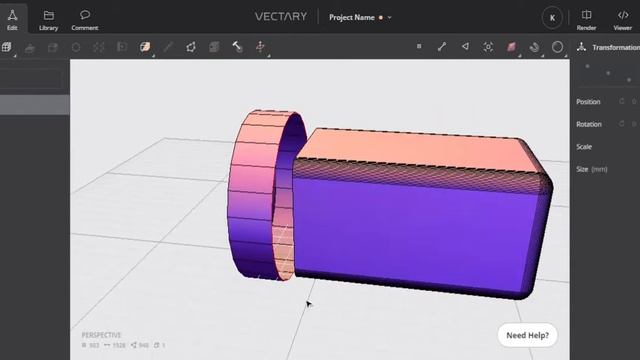Click the PERSPECTIVE view label

click(101, 335)
